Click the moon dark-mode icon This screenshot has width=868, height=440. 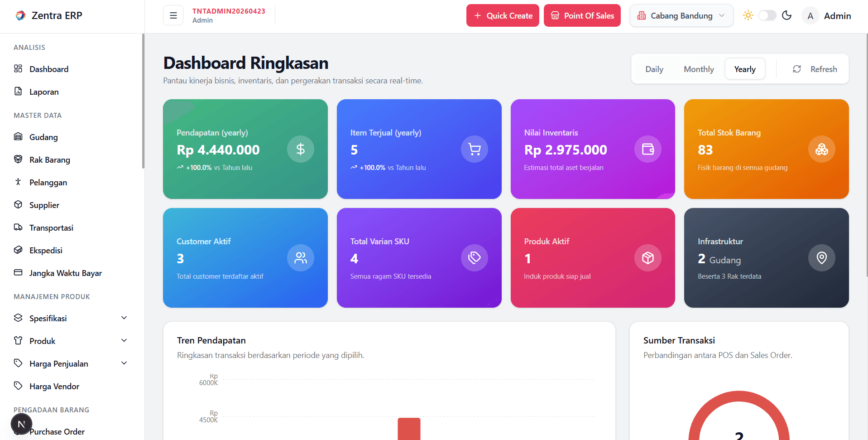tap(787, 15)
